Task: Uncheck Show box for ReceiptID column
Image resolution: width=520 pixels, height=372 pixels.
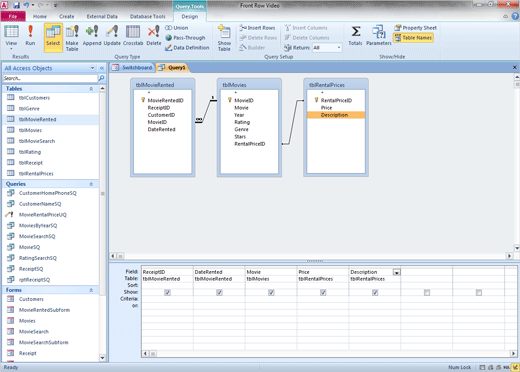Action: [x=167, y=292]
